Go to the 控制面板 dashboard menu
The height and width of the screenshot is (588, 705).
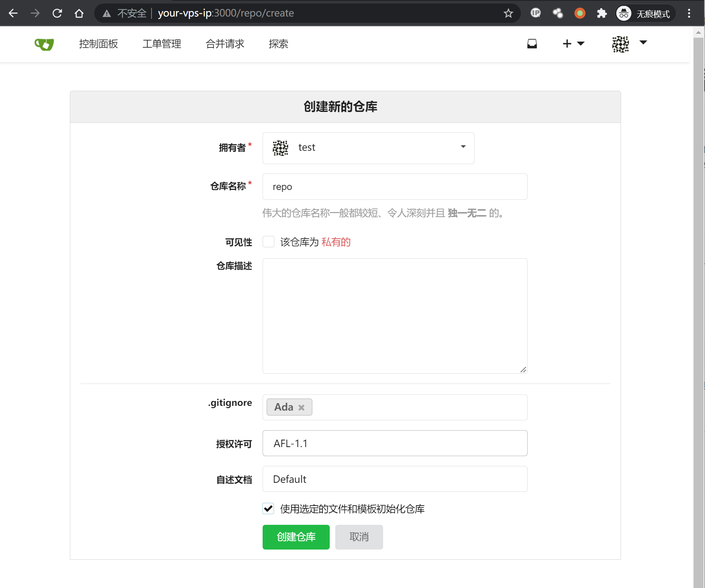point(99,44)
